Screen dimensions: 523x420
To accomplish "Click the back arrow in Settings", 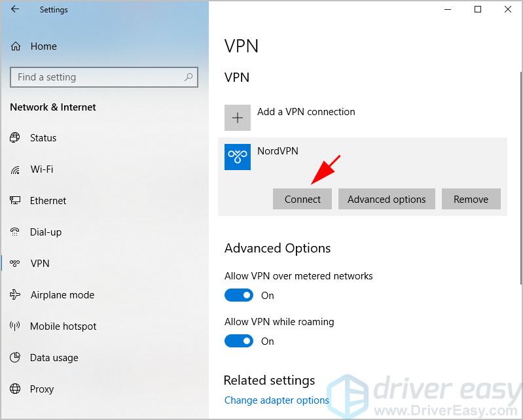I will coord(15,10).
